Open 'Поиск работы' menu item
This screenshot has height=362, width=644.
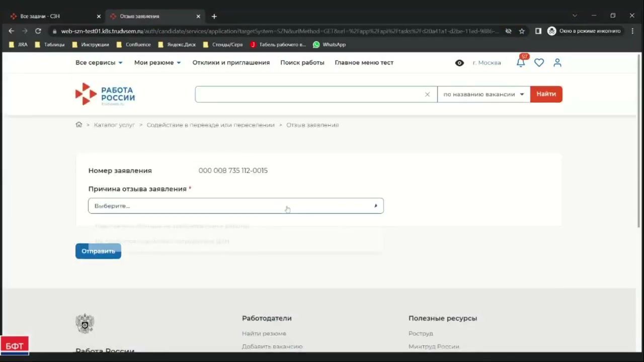click(302, 63)
